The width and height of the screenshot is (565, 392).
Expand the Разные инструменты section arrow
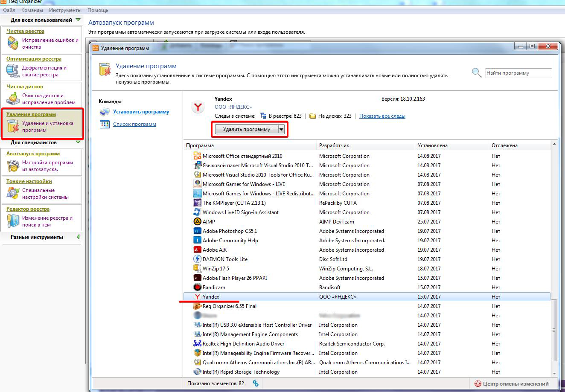[x=78, y=237]
